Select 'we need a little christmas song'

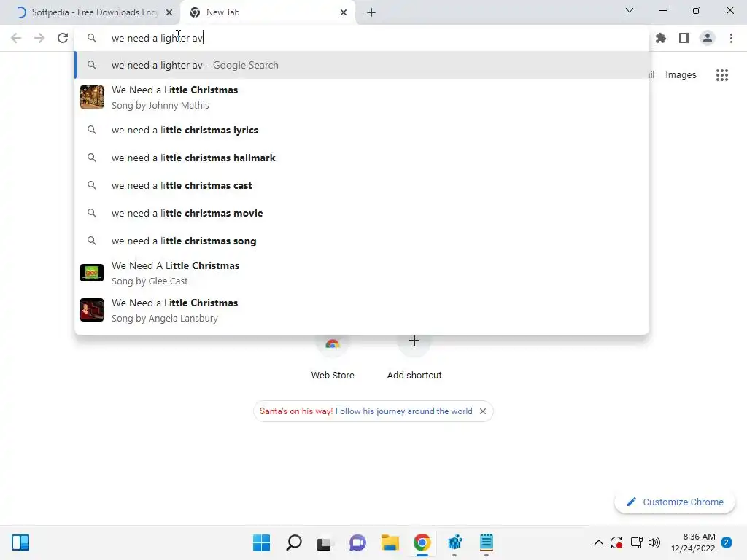coord(362,241)
